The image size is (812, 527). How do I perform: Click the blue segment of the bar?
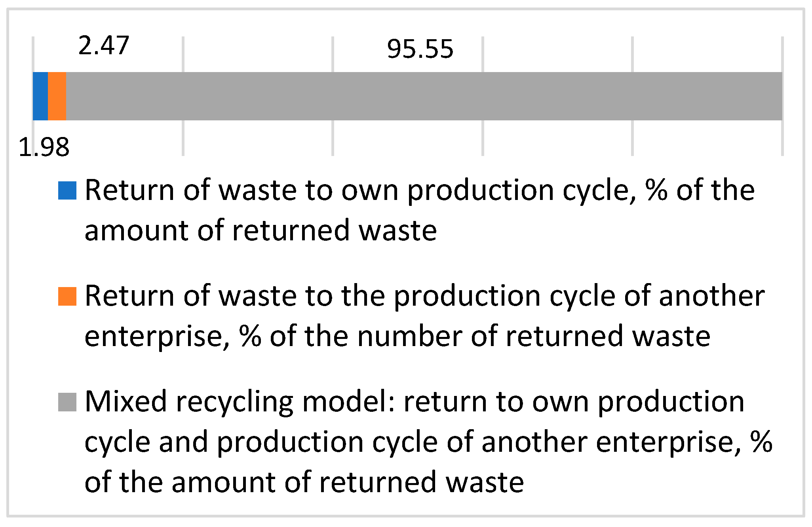40,96
